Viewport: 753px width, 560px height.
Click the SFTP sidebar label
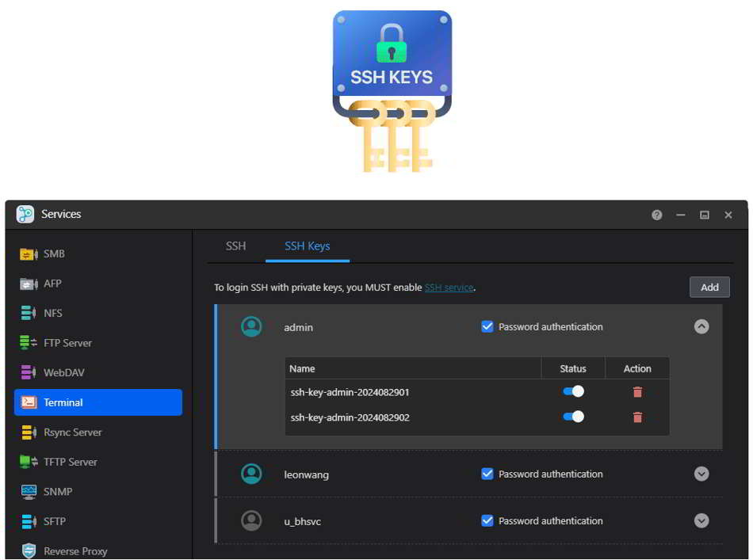pyautogui.click(x=54, y=521)
